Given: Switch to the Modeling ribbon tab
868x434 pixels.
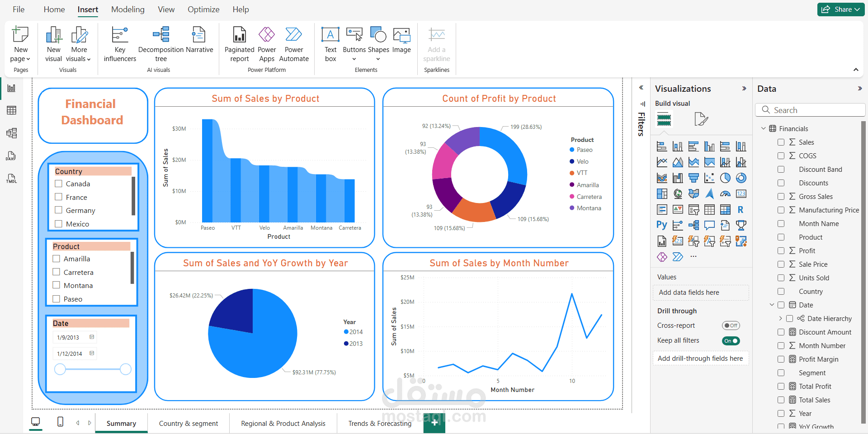Looking at the screenshot, I should pyautogui.click(x=127, y=9).
